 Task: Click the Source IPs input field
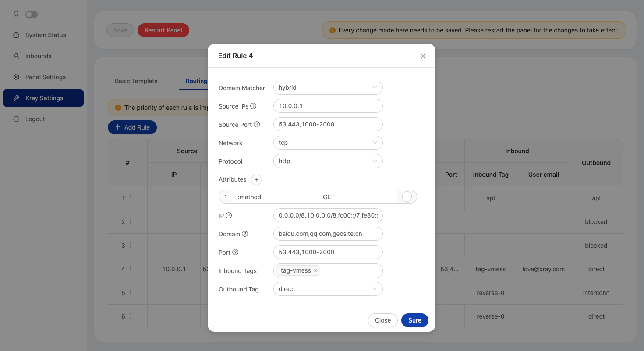[328, 106]
